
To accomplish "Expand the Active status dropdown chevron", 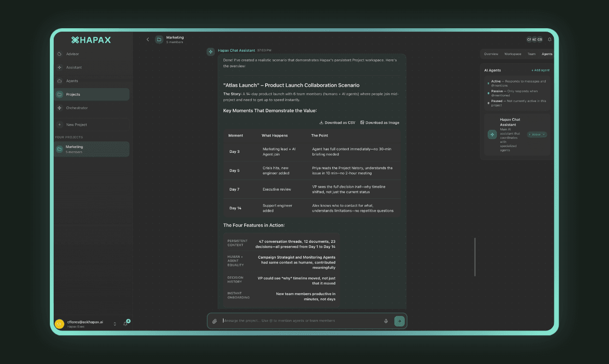I will tap(543, 134).
